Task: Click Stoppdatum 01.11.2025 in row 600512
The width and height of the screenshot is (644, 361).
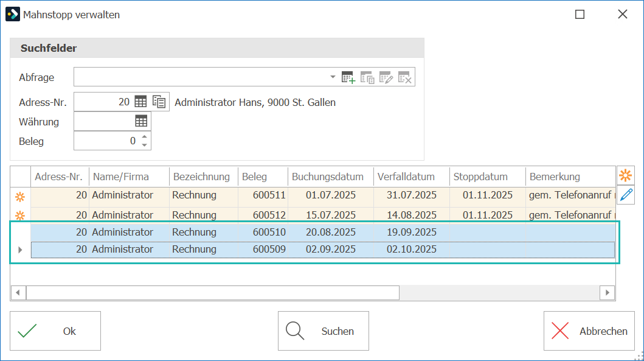Action: point(488,215)
